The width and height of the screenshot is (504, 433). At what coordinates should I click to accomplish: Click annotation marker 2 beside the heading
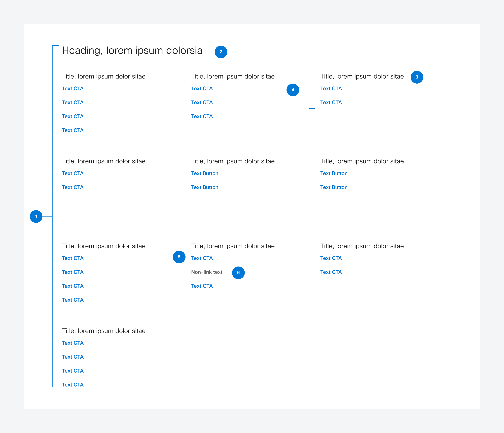(221, 52)
